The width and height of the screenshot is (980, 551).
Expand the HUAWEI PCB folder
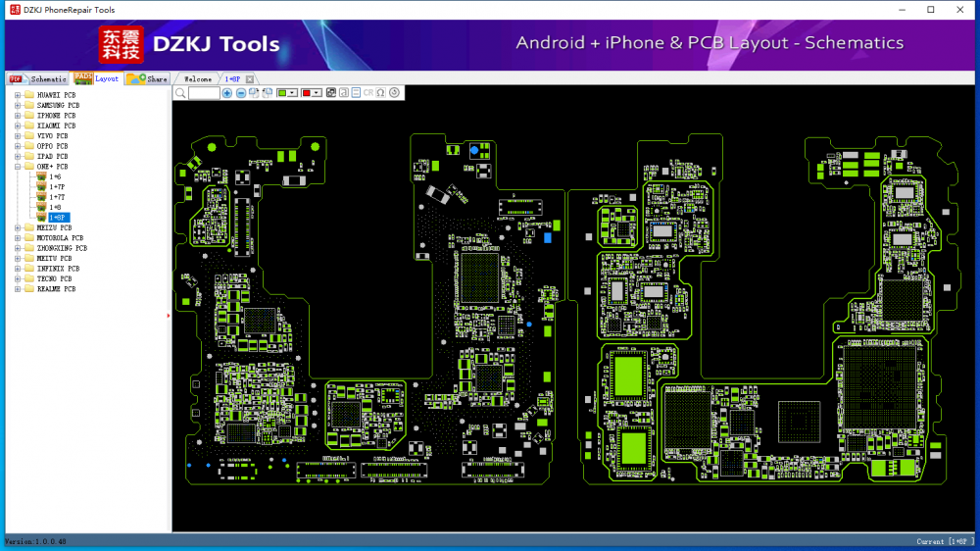coord(17,95)
